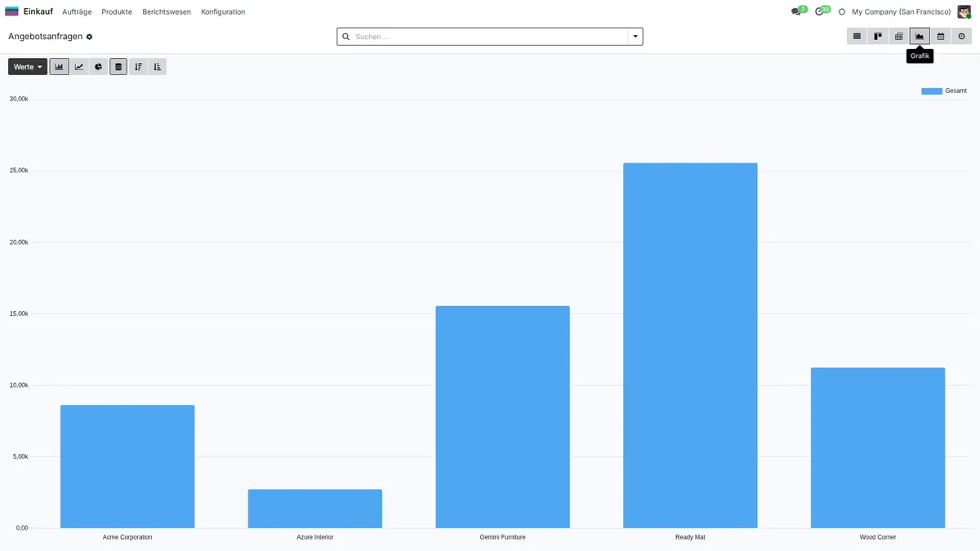This screenshot has height=551, width=980.
Task: Toggle the Gesamt legend color swatch
Action: click(x=932, y=91)
